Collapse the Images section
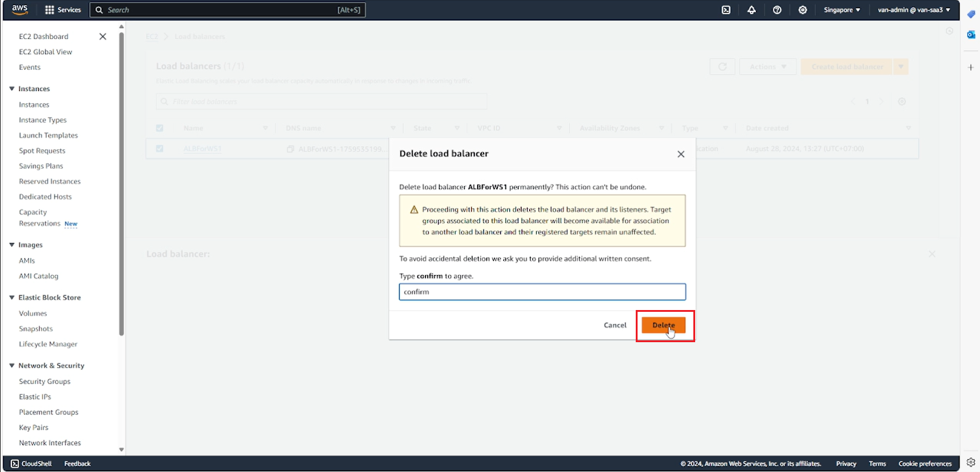The height and width of the screenshot is (472, 980). click(x=12, y=244)
